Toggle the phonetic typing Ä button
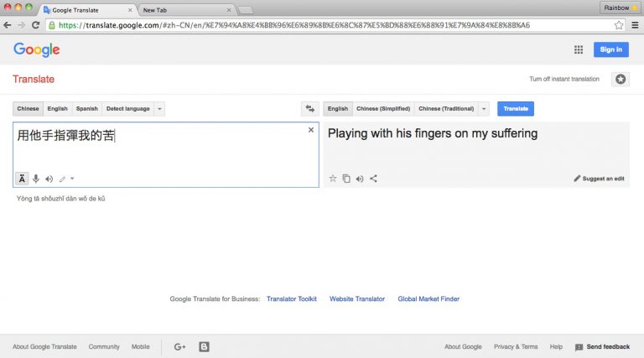This screenshot has height=358, width=644. [22, 179]
